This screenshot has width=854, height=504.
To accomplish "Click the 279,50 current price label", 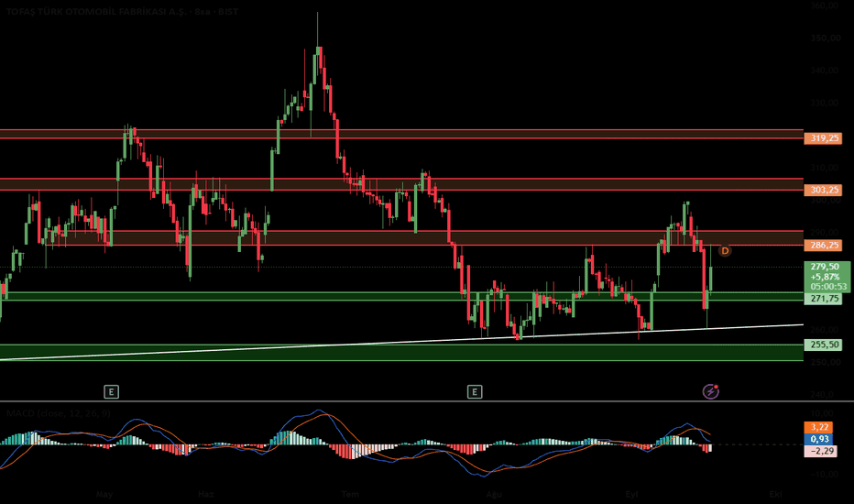I will point(825,267).
